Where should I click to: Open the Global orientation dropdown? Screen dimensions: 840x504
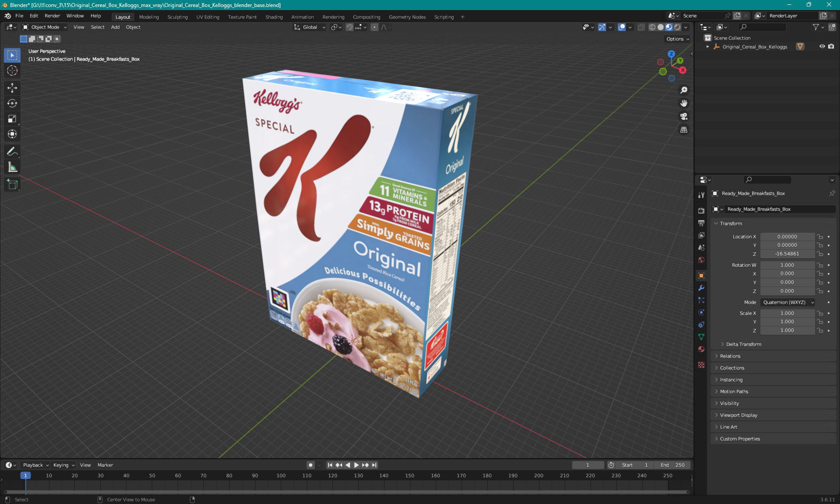[x=309, y=27]
